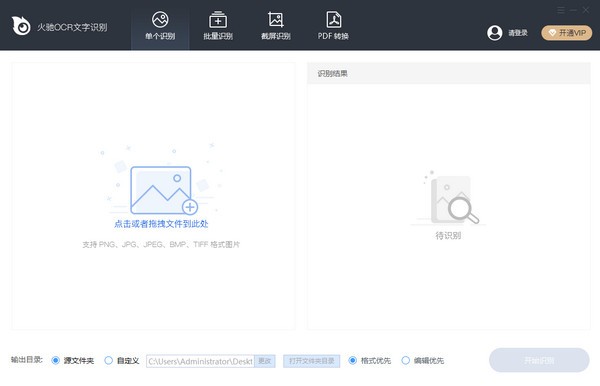Click the output directory path field

click(200, 361)
